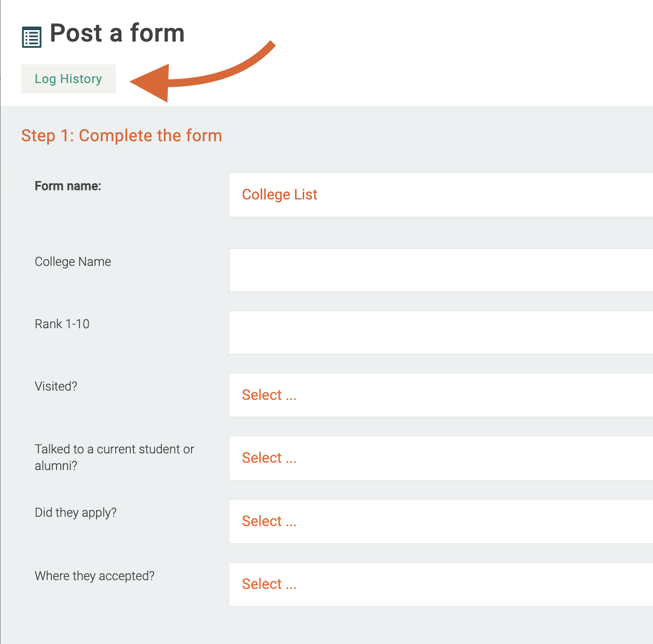Click the Post a form page title
Image resolution: width=653 pixels, height=644 pixels.
[x=117, y=33]
